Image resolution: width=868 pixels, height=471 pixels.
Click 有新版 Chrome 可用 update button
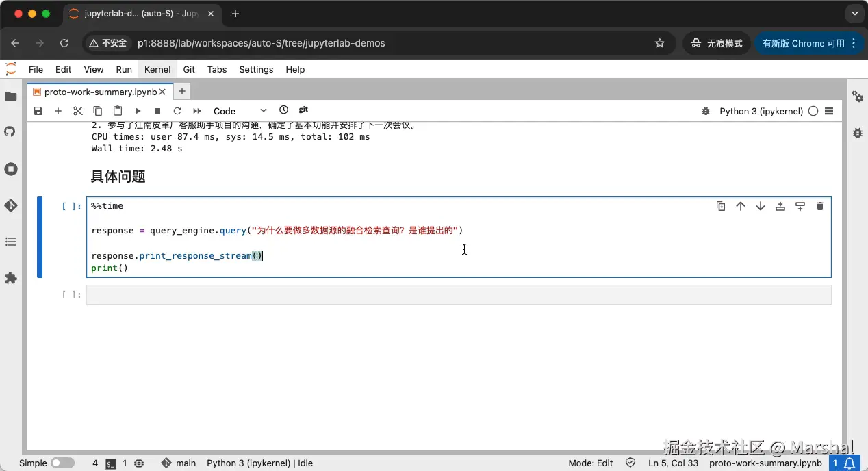(x=810, y=43)
